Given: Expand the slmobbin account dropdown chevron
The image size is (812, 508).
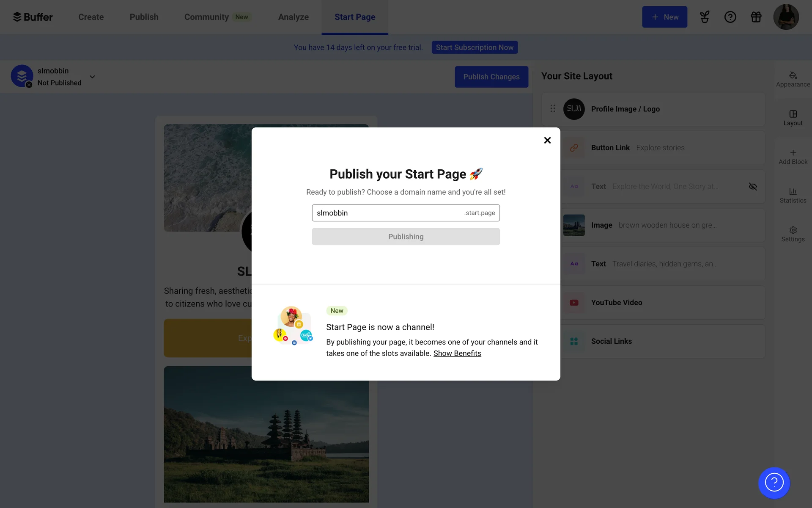Looking at the screenshot, I should pyautogui.click(x=92, y=77).
